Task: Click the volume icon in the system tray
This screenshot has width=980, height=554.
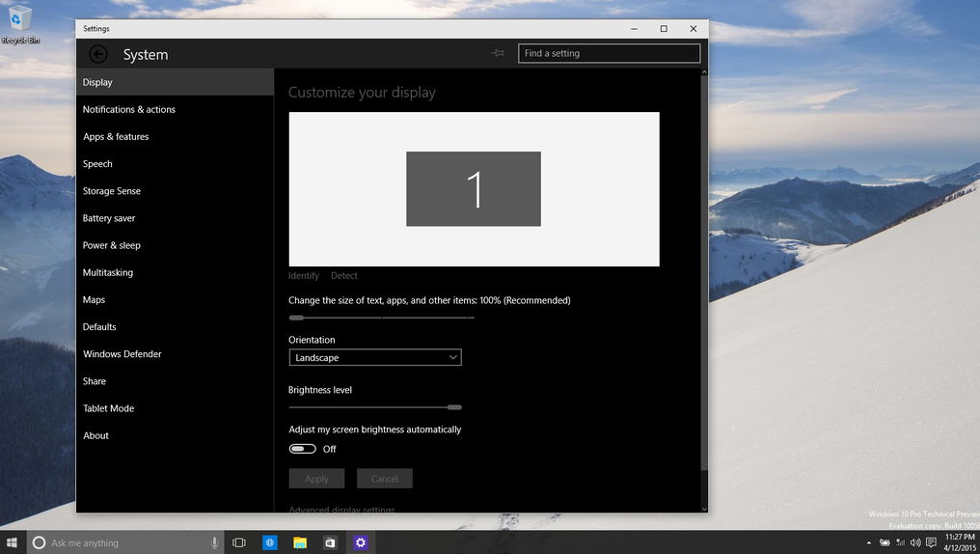Action: (x=914, y=542)
